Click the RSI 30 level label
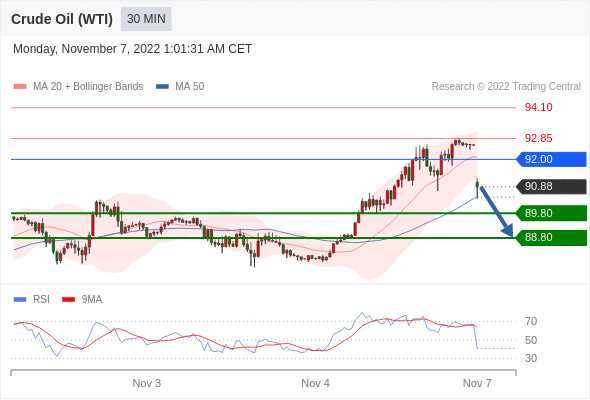This screenshot has width=590, height=400. pyautogui.click(x=531, y=358)
